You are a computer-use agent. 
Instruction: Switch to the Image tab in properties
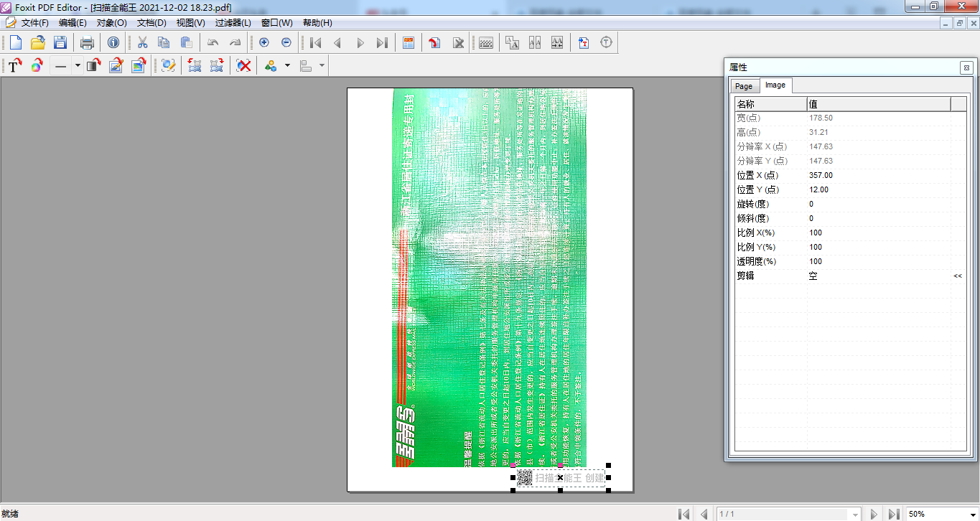pyautogui.click(x=775, y=85)
